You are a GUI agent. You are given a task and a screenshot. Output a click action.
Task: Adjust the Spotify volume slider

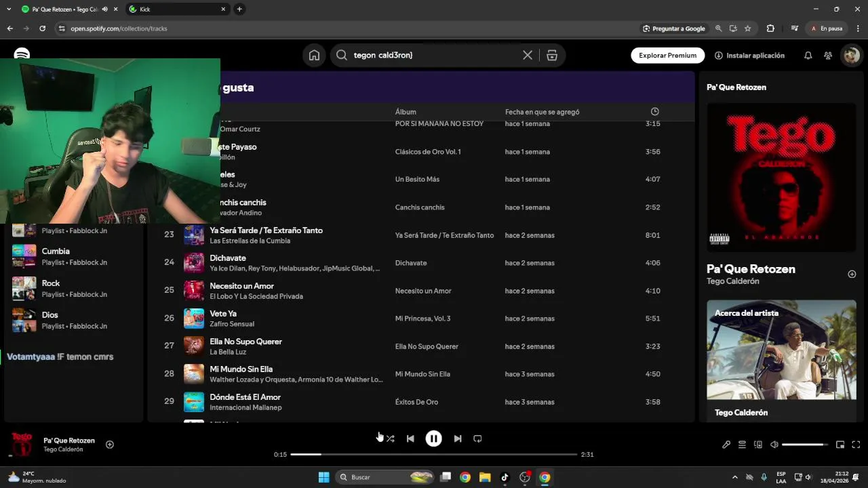(805, 445)
